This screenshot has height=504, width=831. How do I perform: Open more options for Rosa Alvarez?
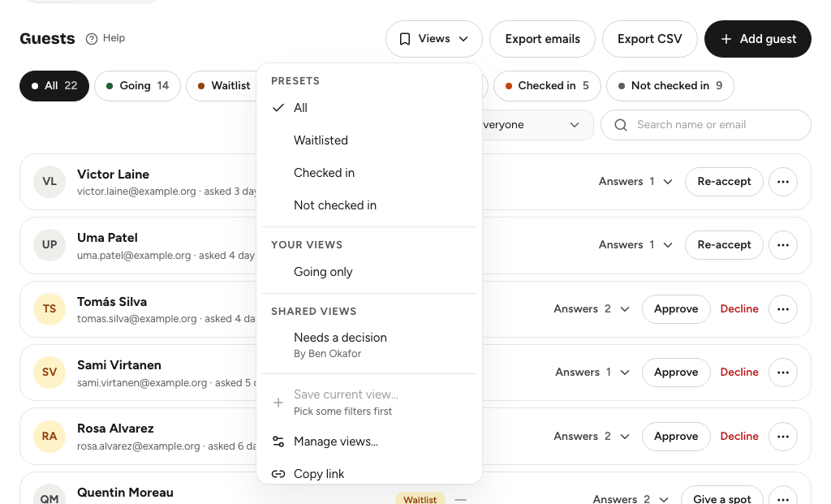pos(783,436)
